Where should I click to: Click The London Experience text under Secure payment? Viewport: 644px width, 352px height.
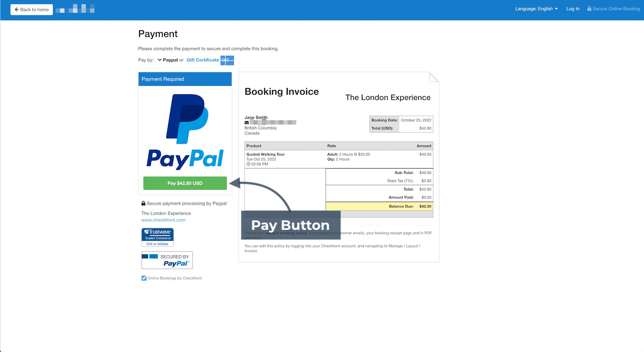[x=166, y=213]
